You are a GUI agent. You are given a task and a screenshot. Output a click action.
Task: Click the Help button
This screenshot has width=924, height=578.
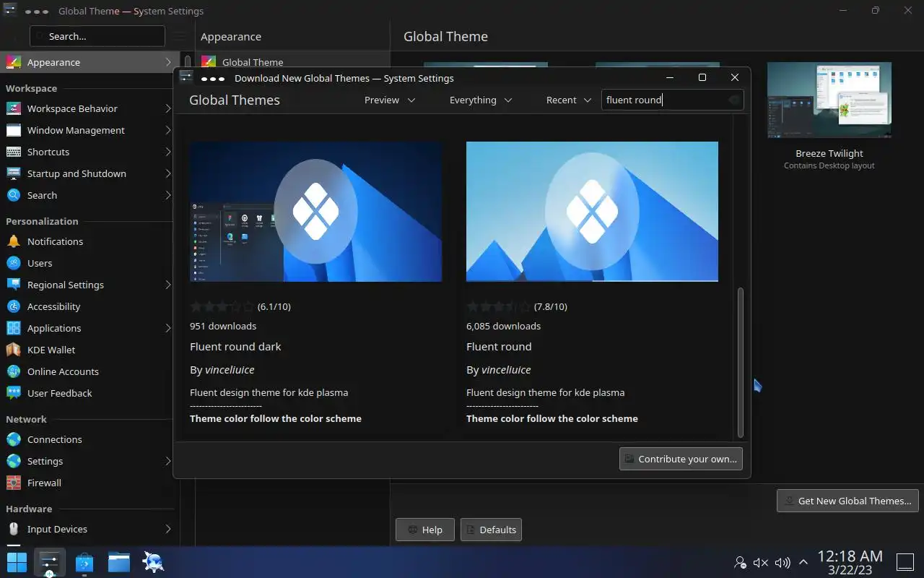tap(424, 530)
